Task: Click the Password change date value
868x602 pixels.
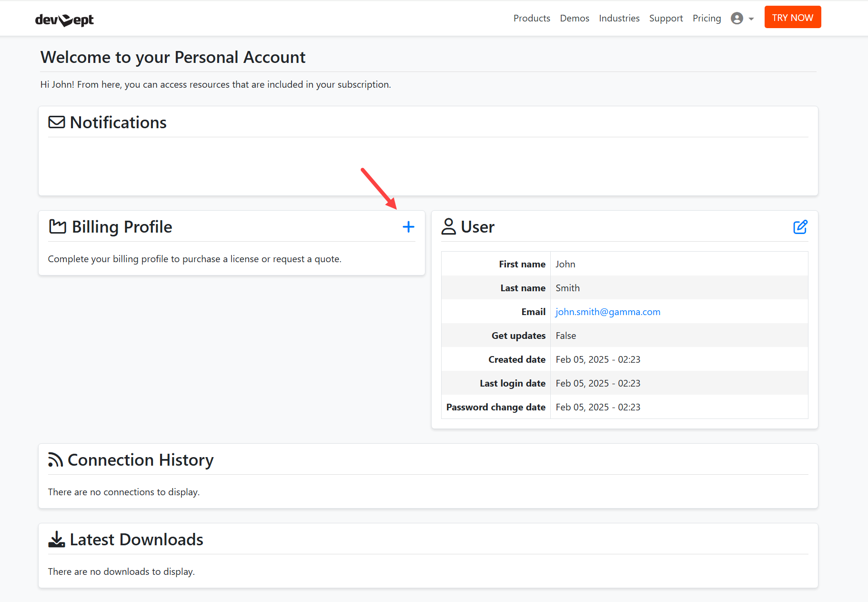Action: pos(598,407)
